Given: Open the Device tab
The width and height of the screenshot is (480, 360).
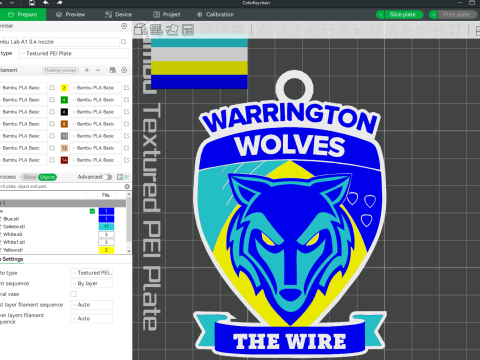Looking at the screenshot, I should [119, 14].
